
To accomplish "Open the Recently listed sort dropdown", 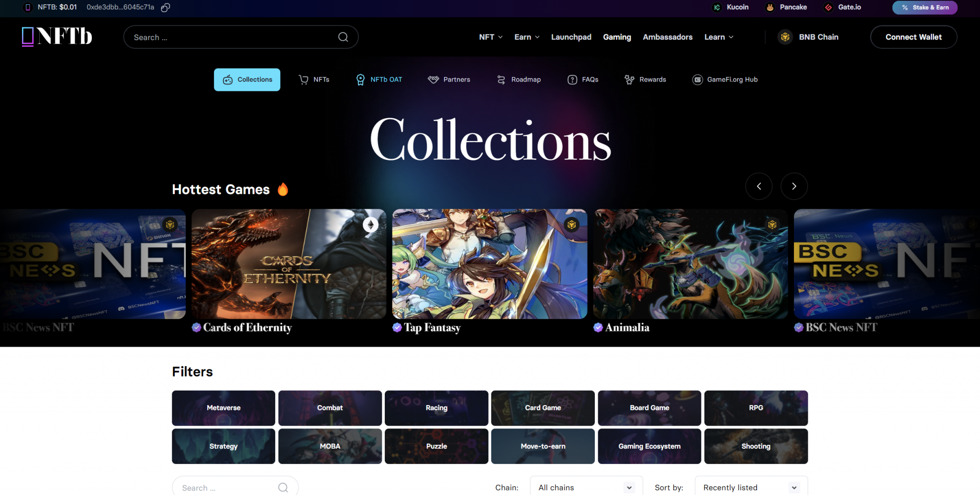I will (x=751, y=487).
